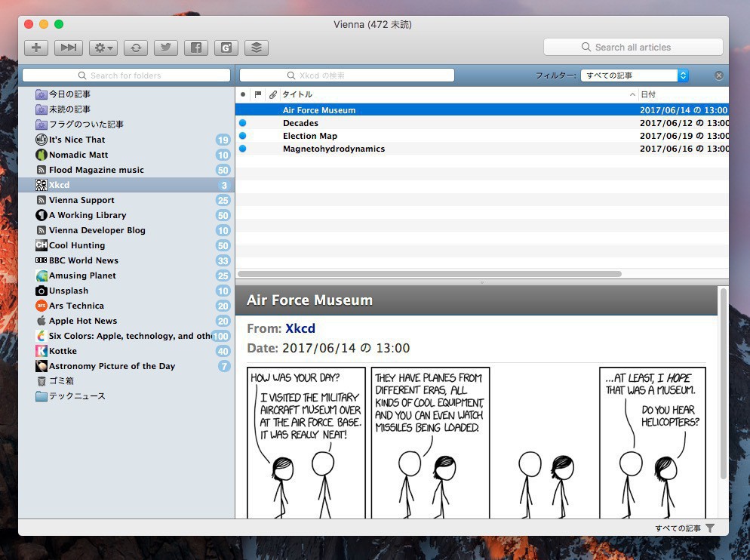Image resolution: width=750 pixels, height=560 pixels.
Task: Sort articles by title column header
Action: [x=453, y=94]
